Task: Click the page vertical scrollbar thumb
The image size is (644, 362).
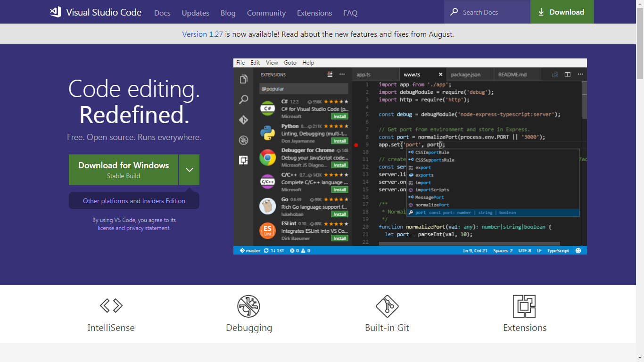Action: point(640,42)
